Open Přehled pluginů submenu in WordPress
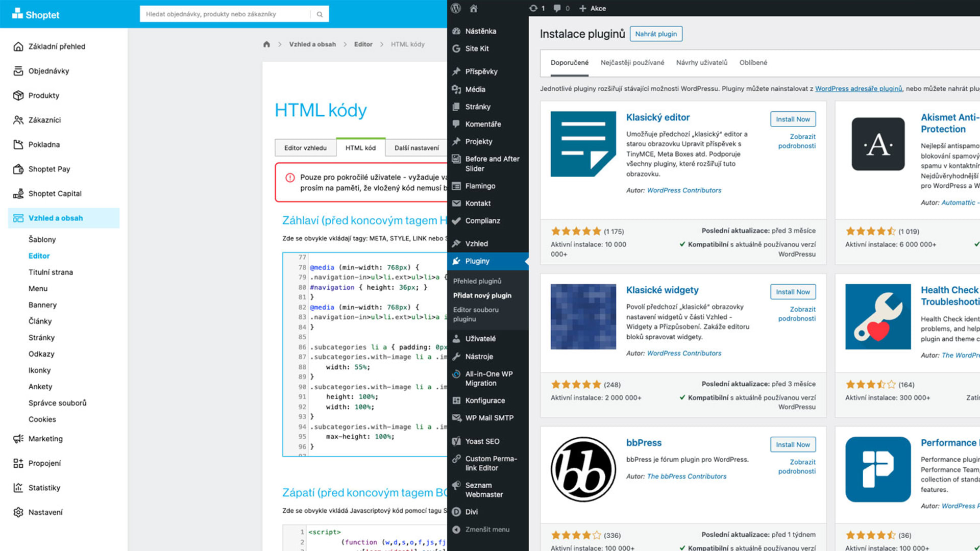The width and height of the screenshot is (980, 551). click(477, 281)
